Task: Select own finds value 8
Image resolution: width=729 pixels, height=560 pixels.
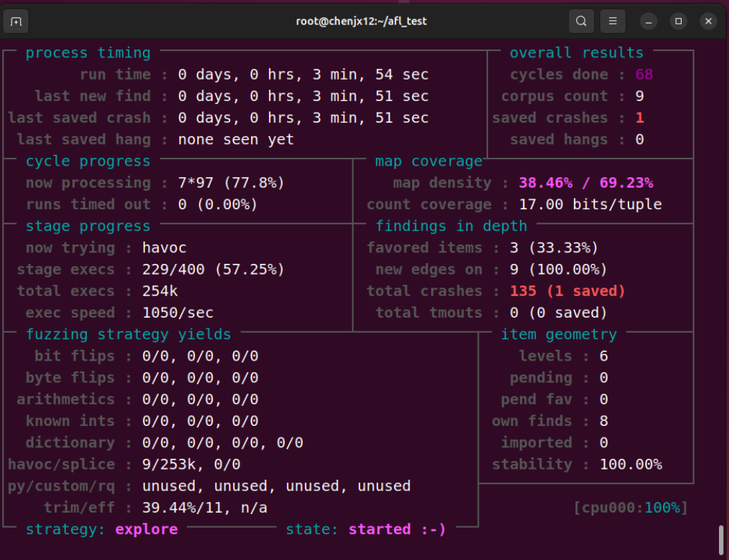Action: [603, 421]
